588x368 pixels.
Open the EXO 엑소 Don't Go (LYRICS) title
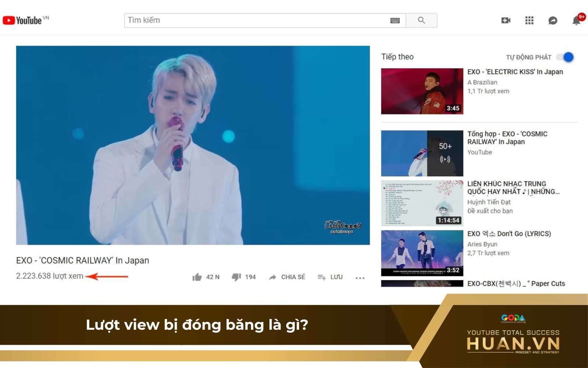(x=509, y=234)
